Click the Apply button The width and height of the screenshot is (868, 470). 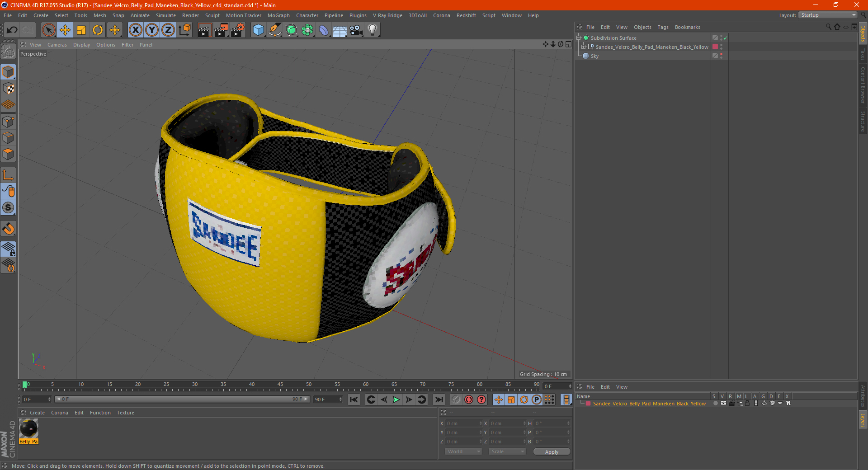pyautogui.click(x=552, y=451)
